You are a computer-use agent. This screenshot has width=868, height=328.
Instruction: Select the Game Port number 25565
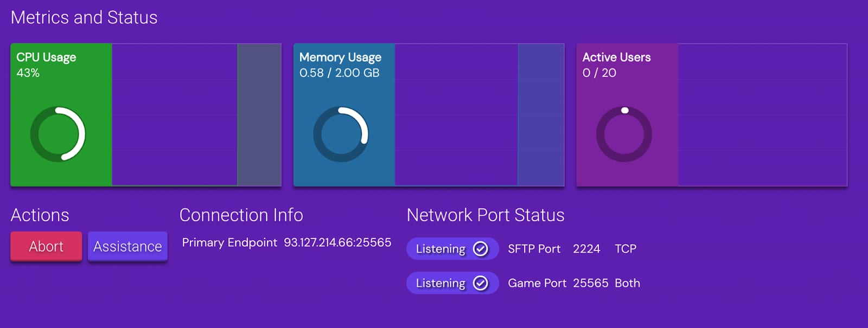coord(591,283)
